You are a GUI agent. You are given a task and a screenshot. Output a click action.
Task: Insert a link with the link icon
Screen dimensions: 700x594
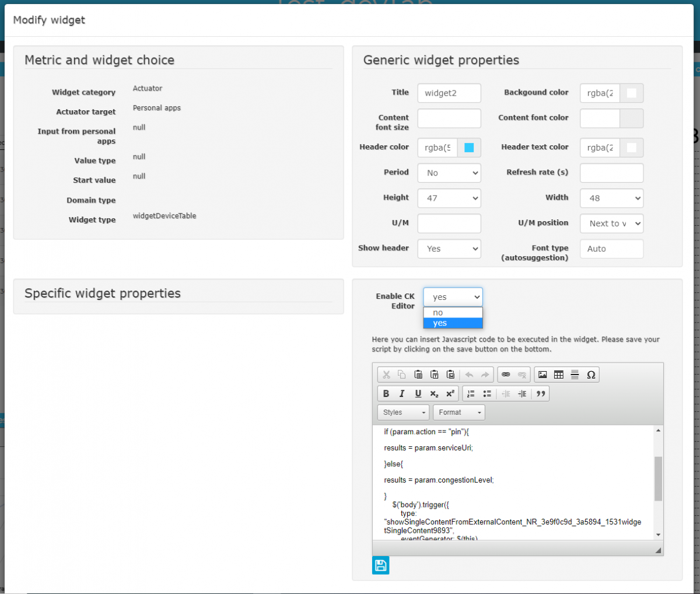click(506, 375)
